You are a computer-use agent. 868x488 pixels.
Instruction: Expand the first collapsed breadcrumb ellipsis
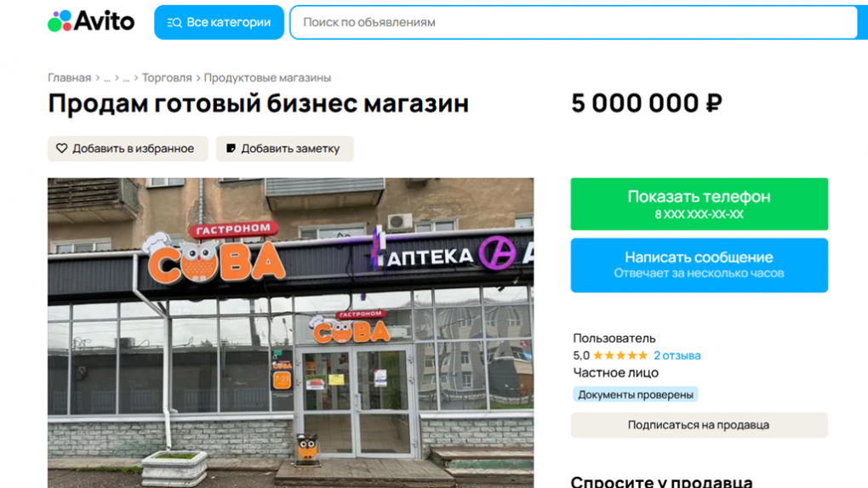click(107, 78)
